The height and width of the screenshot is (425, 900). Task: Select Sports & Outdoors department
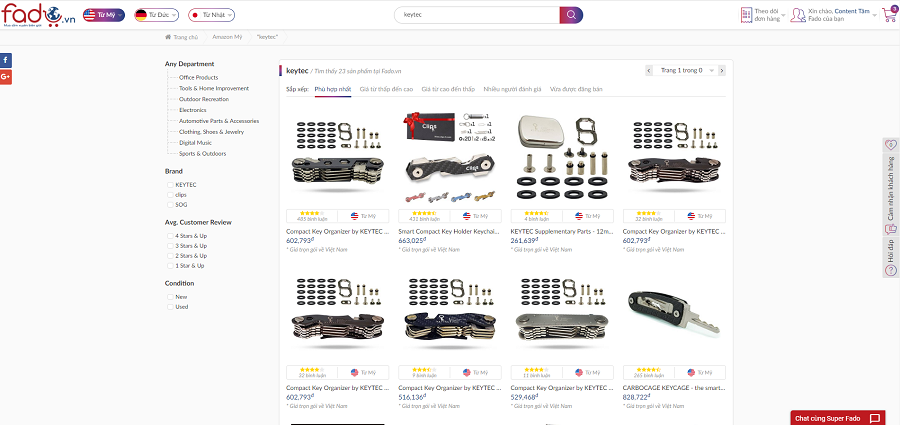(202, 154)
